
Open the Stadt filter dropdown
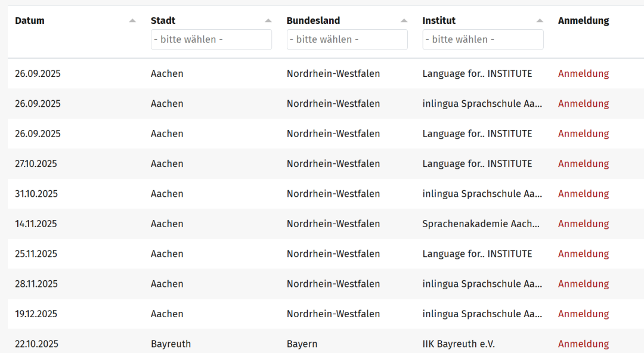click(x=211, y=39)
